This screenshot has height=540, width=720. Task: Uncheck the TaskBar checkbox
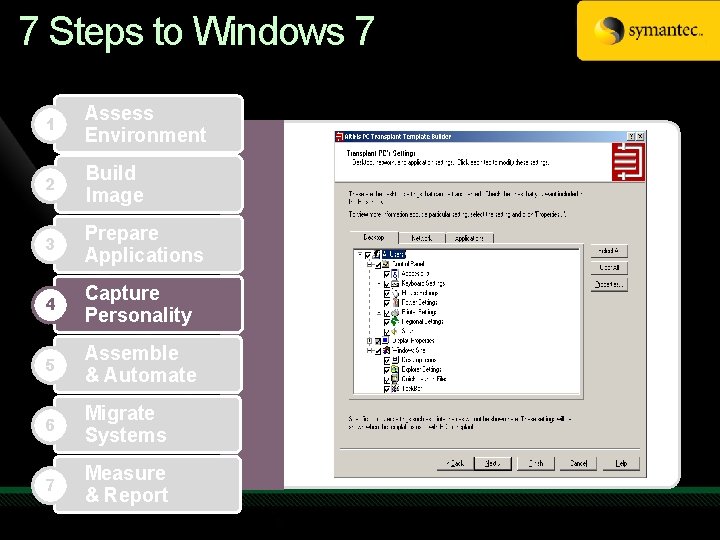coord(387,389)
